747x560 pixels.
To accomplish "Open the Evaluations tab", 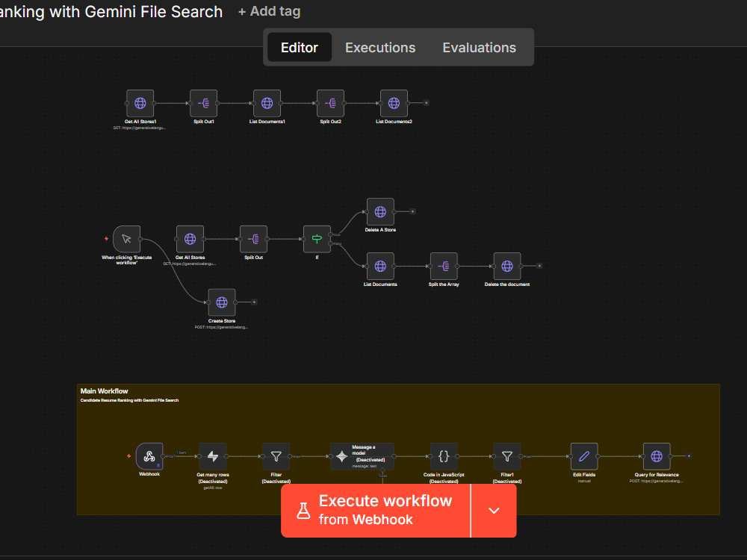I will click(479, 47).
